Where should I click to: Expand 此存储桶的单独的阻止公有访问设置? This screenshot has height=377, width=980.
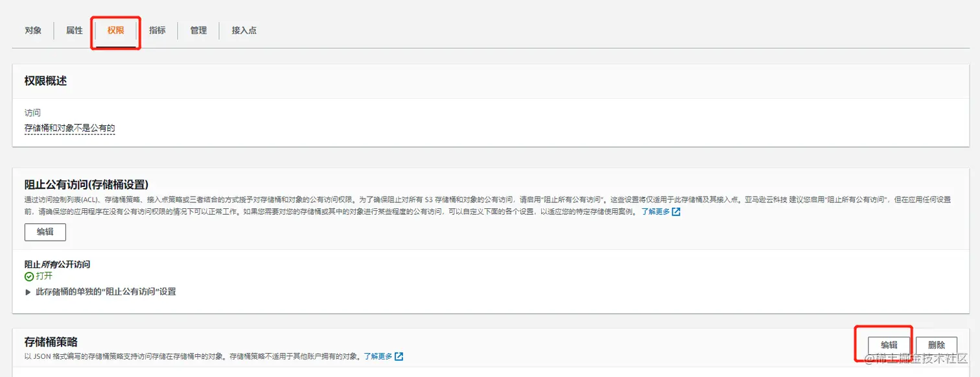tap(101, 291)
